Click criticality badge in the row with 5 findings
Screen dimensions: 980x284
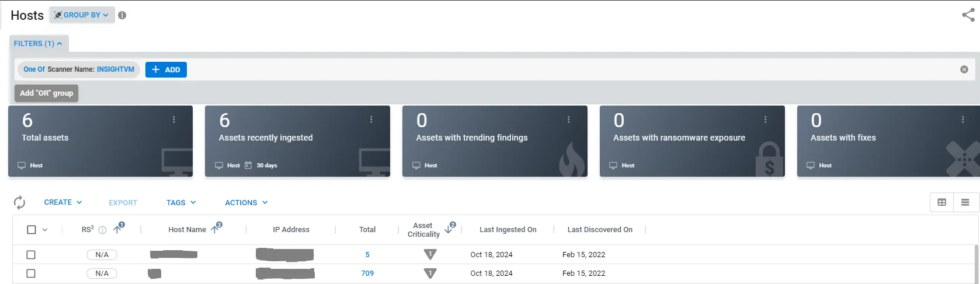pos(430,254)
